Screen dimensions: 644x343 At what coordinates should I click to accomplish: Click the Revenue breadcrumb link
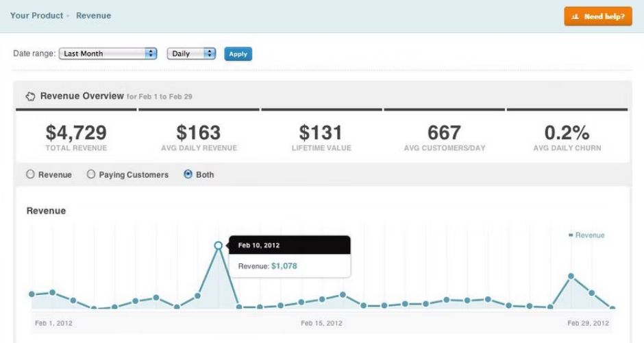coord(94,16)
